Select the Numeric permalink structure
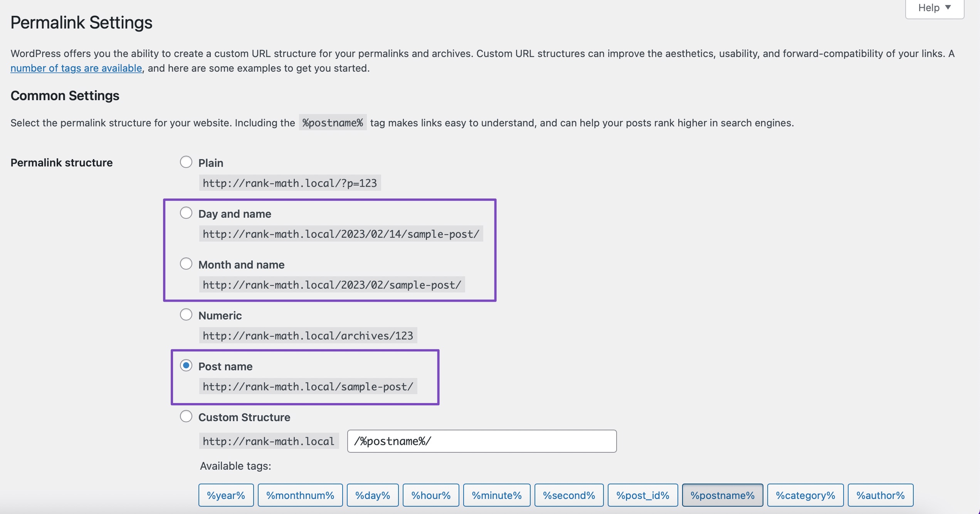The width and height of the screenshot is (980, 514). (x=187, y=314)
